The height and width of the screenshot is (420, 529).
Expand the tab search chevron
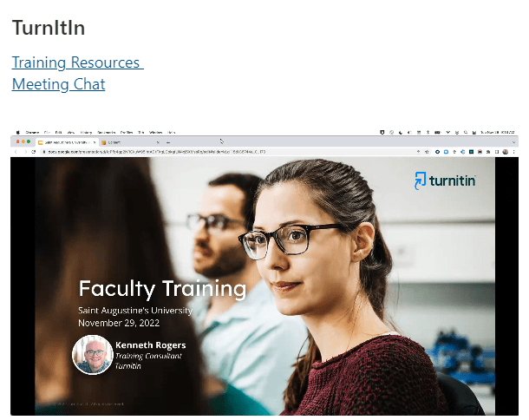513,142
